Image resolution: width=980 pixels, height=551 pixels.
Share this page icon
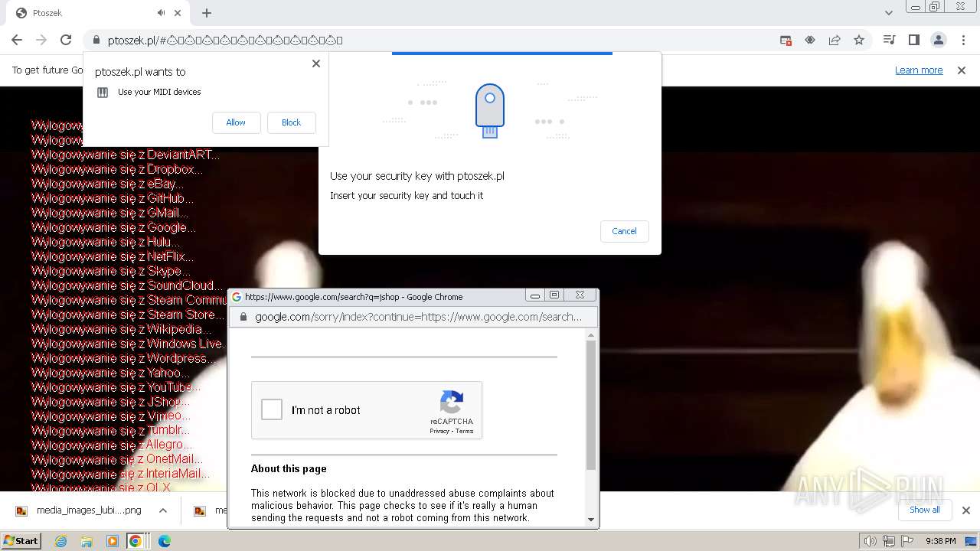tap(835, 40)
